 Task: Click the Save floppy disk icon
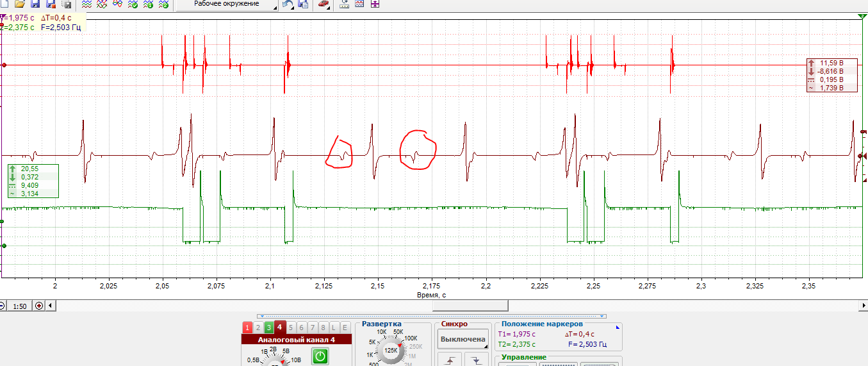click(35, 4)
